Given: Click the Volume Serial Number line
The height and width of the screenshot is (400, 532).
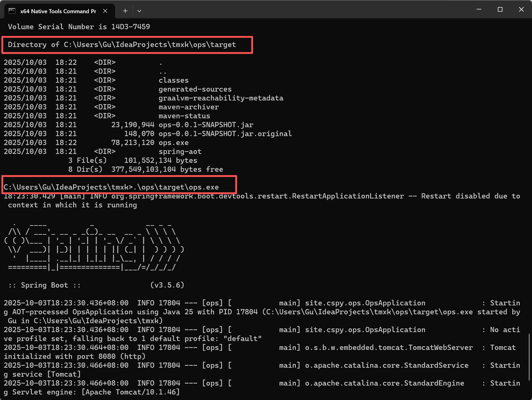Looking at the screenshot, I should [x=78, y=27].
